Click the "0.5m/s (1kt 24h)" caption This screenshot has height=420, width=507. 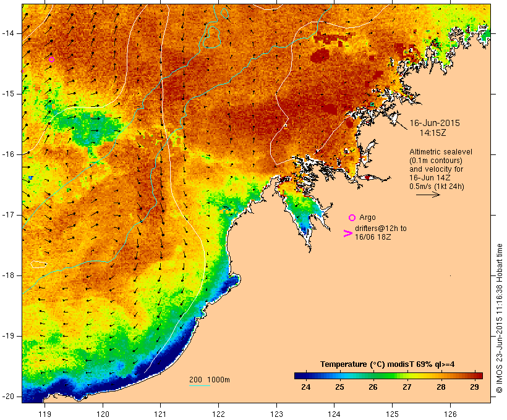[437, 187]
